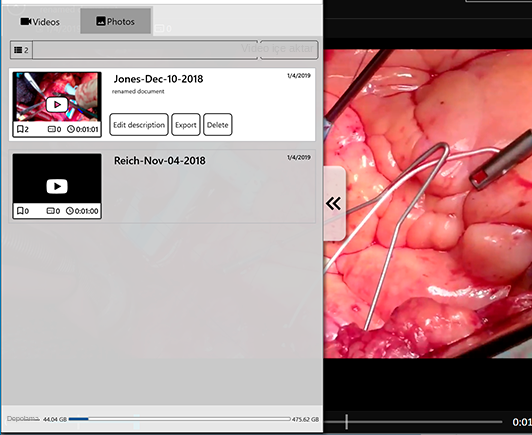Click the list count icon showing 2
Screen dimensions: 532x435
coord(21,50)
